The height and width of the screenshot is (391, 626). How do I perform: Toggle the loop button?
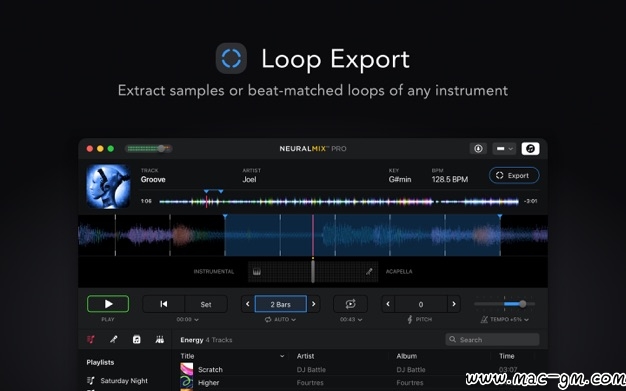pos(350,304)
